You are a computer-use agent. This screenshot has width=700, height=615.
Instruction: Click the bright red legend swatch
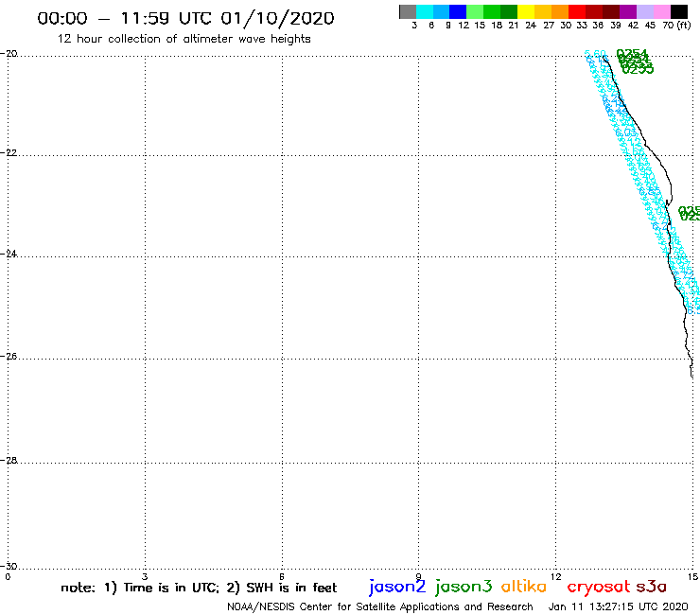[x=577, y=11]
